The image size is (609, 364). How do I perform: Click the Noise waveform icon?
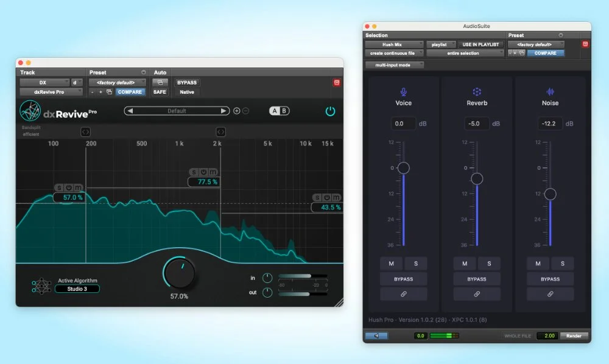click(550, 91)
